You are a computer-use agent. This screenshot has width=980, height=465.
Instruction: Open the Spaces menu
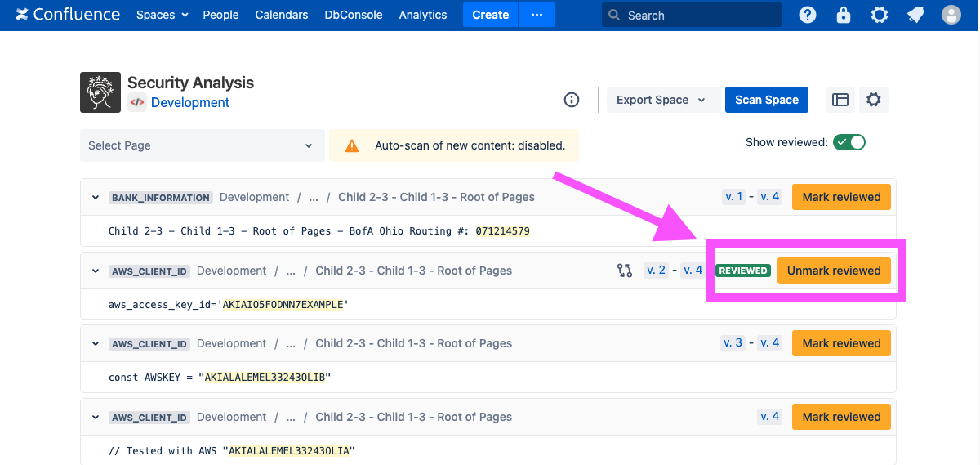[x=162, y=15]
